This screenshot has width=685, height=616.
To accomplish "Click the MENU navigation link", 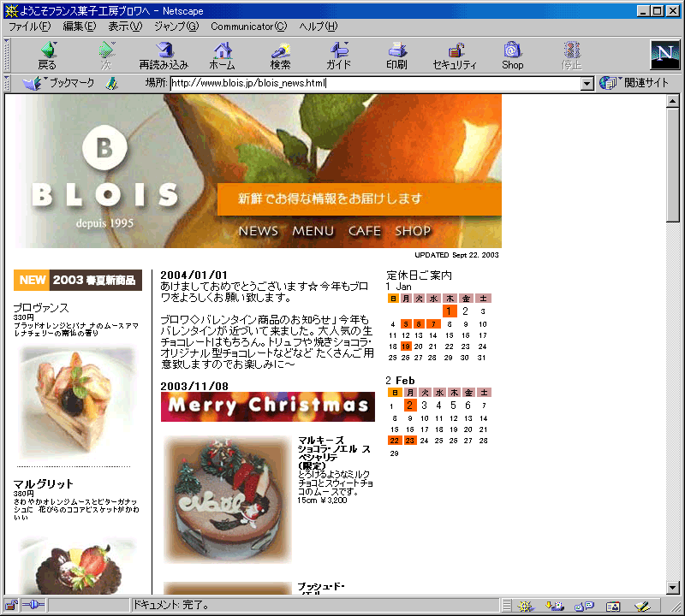I will pyautogui.click(x=313, y=231).
